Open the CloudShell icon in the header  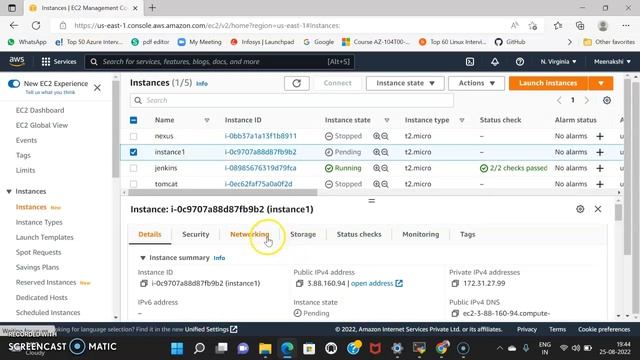[470, 62]
